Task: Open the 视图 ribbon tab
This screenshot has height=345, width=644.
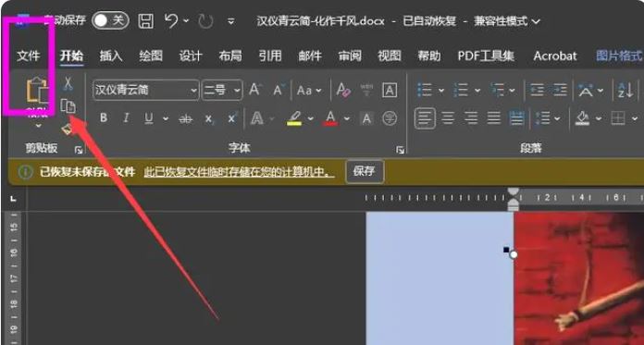Action: [x=390, y=55]
